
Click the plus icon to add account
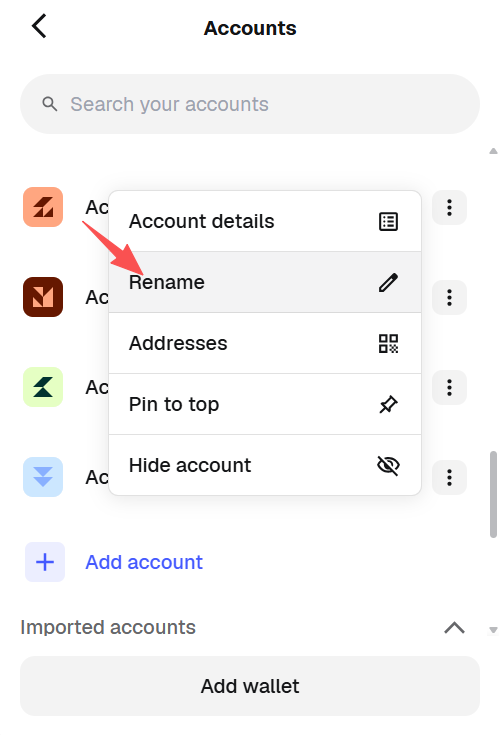tap(45, 562)
